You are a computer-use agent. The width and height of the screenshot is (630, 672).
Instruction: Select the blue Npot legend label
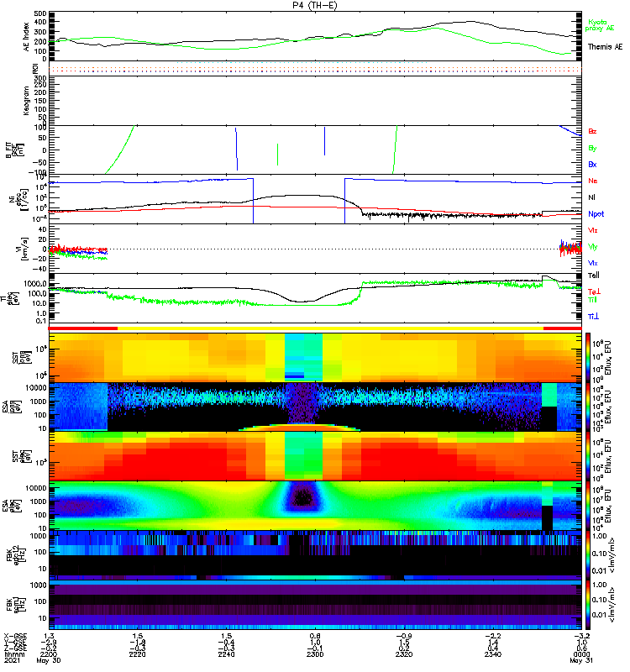tap(596, 214)
